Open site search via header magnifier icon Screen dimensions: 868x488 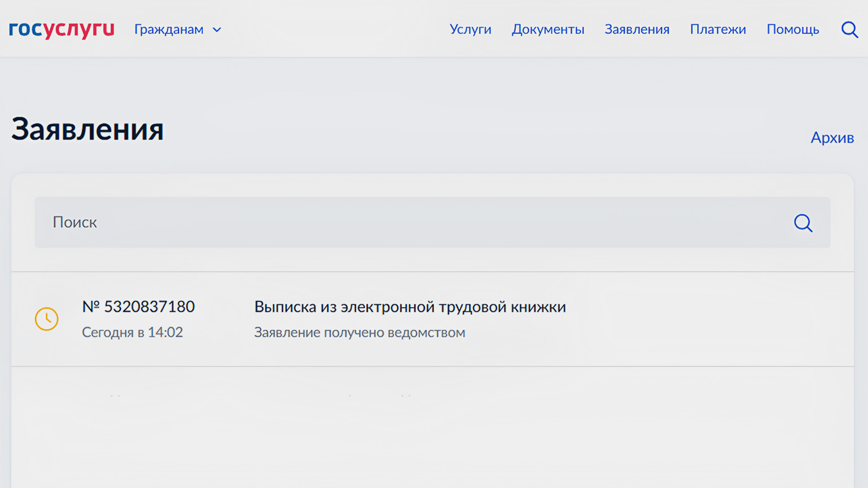(x=849, y=29)
